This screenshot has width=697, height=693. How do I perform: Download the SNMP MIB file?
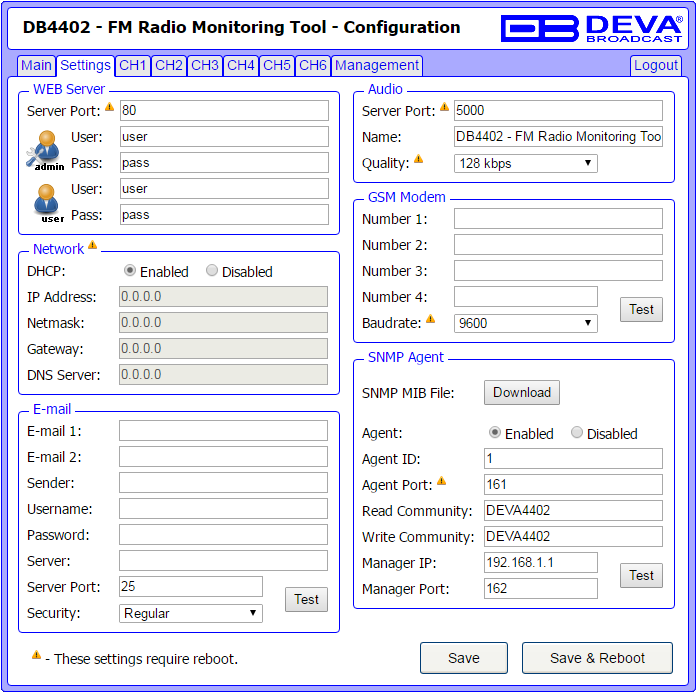point(522,393)
